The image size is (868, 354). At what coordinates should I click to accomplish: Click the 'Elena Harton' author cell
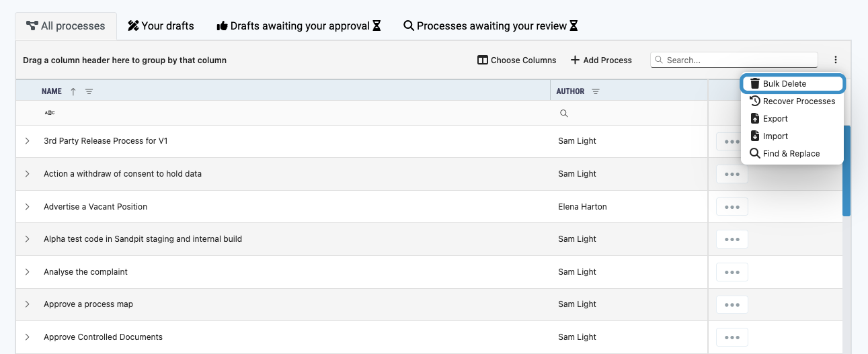coord(582,207)
